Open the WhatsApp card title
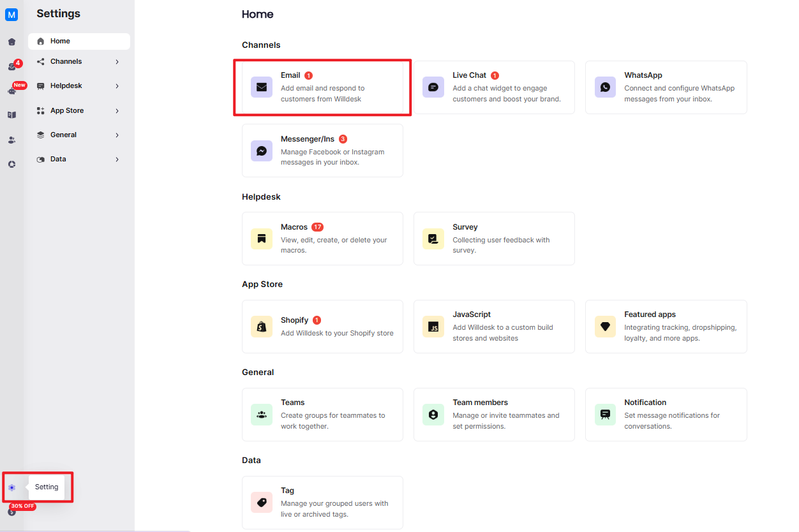This screenshot has width=799, height=532. pyautogui.click(x=643, y=75)
